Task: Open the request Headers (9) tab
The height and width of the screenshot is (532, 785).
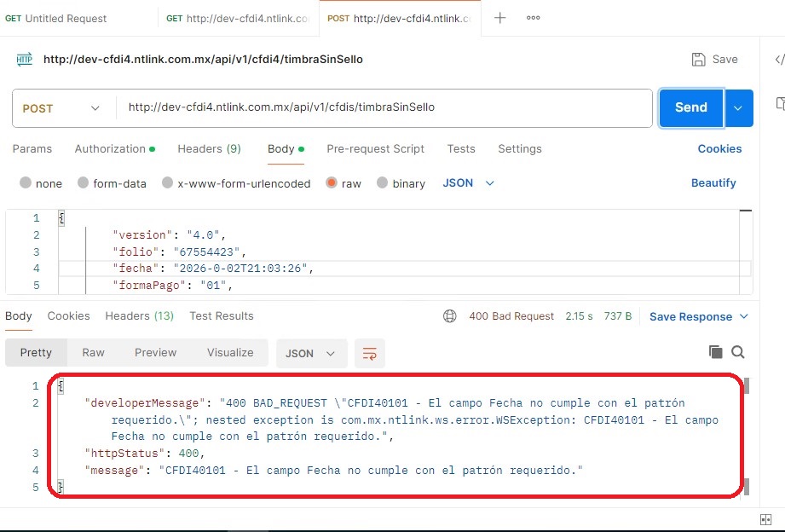Action: (x=210, y=149)
